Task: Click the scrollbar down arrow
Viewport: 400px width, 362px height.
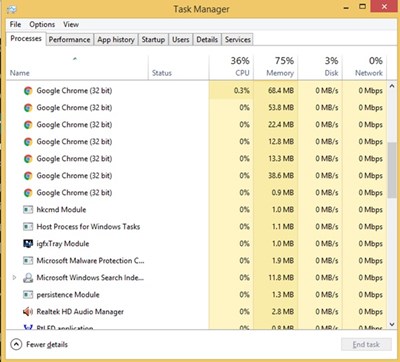Action: (x=392, y=324)
